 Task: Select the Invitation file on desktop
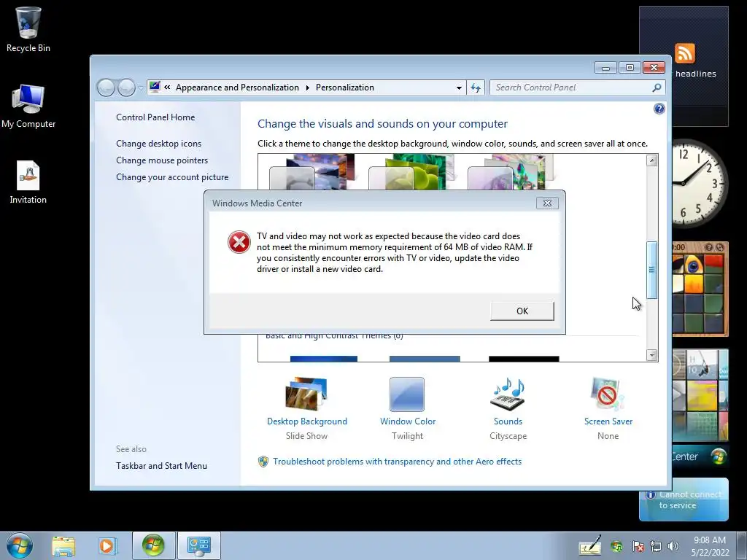28,182
